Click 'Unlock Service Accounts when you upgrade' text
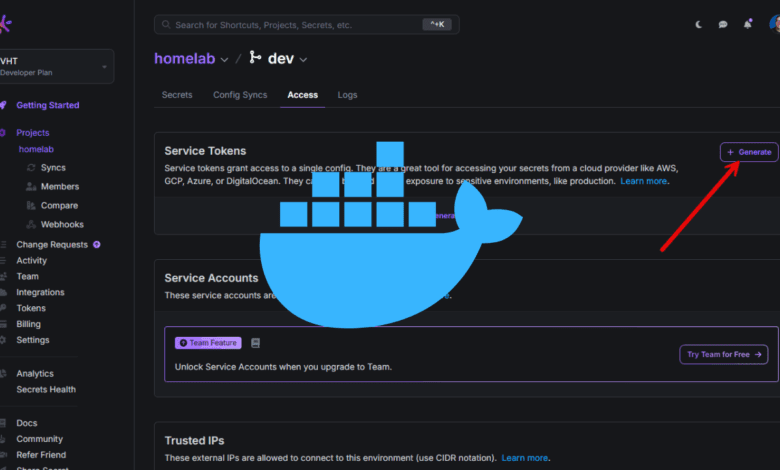Image resolution: width=780 pixels, height=470 pixels. point(283,367)
